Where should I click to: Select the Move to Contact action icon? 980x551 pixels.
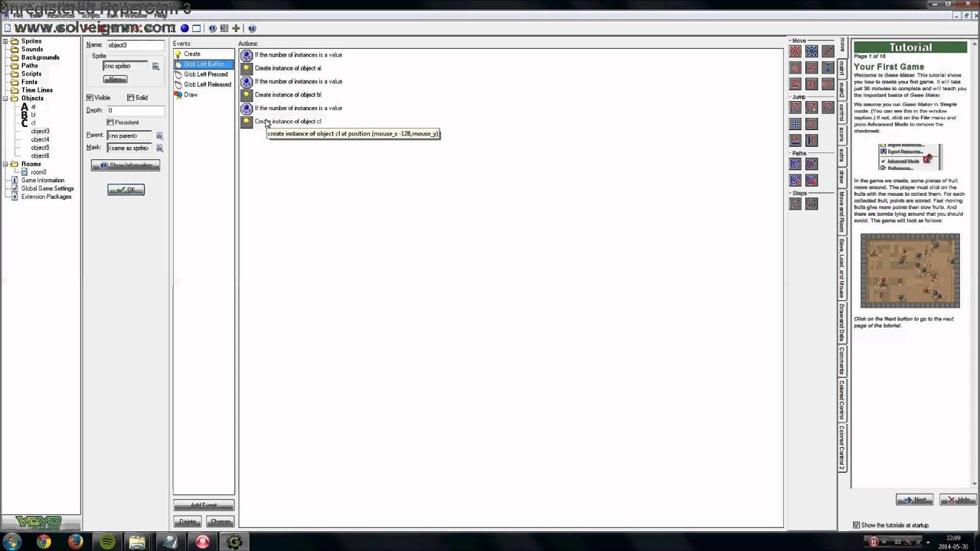(795, 140)
